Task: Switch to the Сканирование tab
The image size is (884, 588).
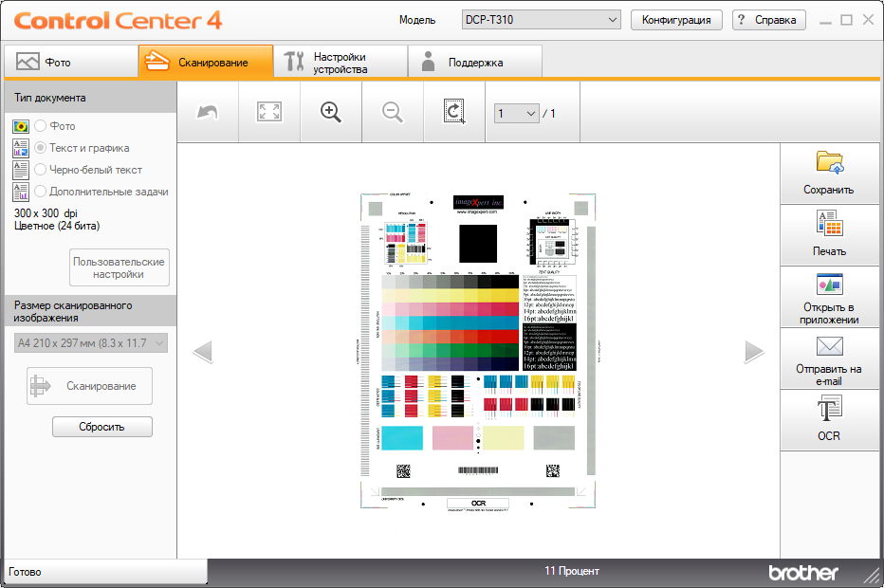Action: (206, 62)
